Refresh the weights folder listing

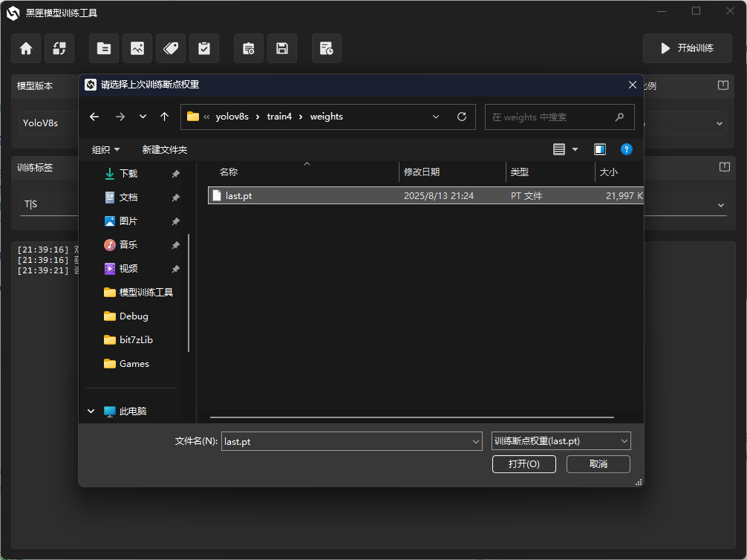[x=462, y=117]
